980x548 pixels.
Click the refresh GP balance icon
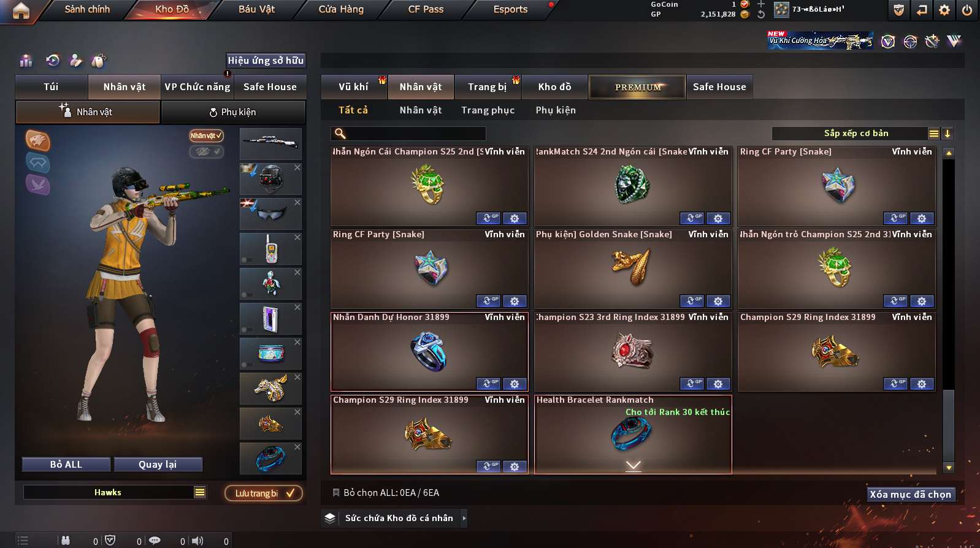(x=761, y=14)
